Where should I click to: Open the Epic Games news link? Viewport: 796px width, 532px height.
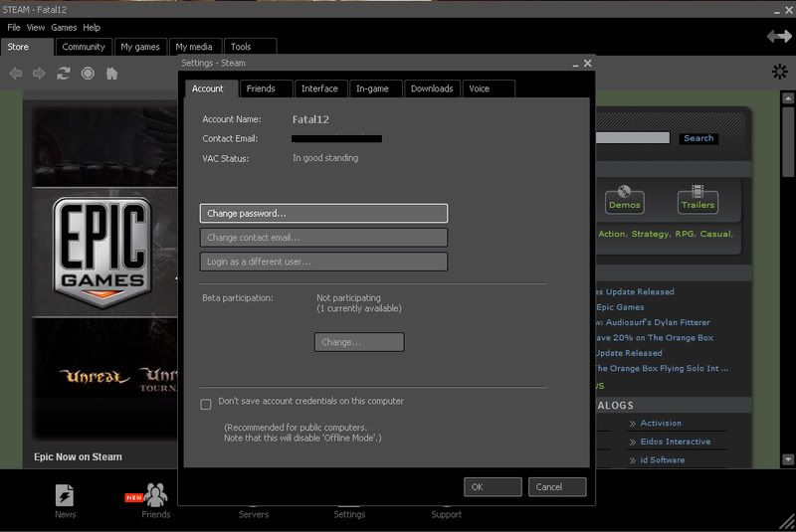[620, 307]
